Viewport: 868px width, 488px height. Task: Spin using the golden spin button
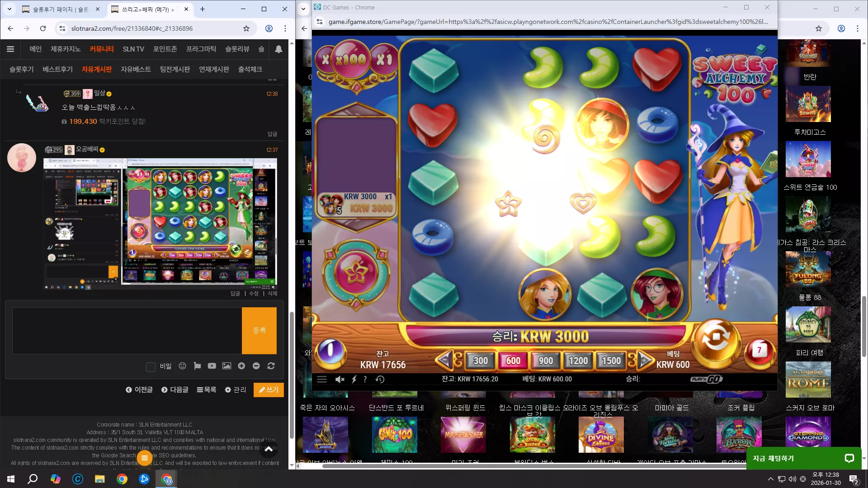(x=716, y=338)
